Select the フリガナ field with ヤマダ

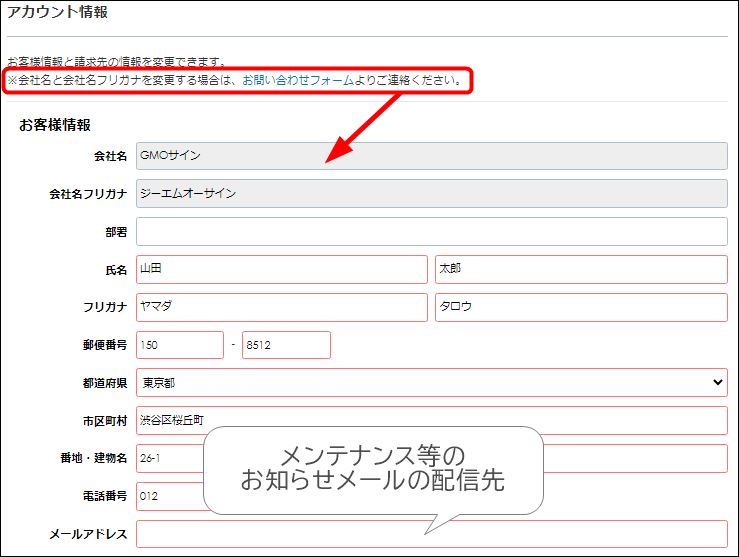tap(281, 307)
